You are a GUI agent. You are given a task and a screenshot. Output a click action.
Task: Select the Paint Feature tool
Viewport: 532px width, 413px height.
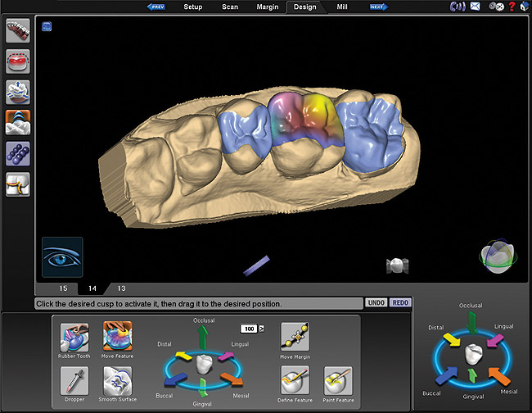[x=338, y=381]
